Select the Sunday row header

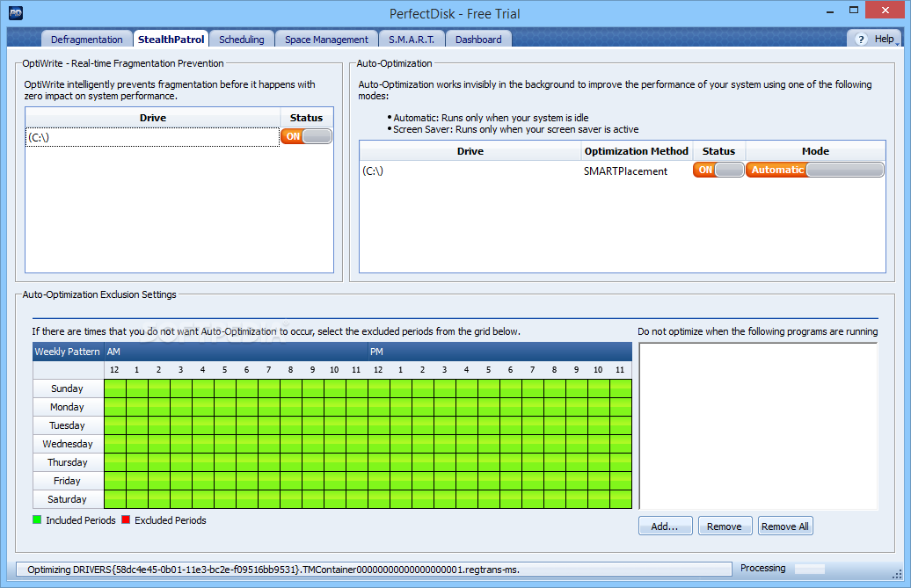tap(68, 388)
